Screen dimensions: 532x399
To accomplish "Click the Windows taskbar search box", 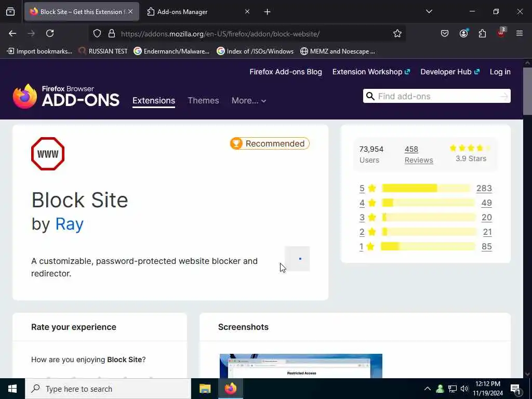I will click(x=108, y=389).
